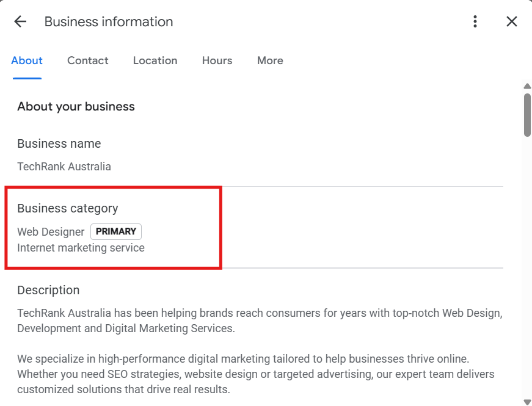Click the Description heading
The height and width of the screenshot is (406, 532).
(48, 290)
